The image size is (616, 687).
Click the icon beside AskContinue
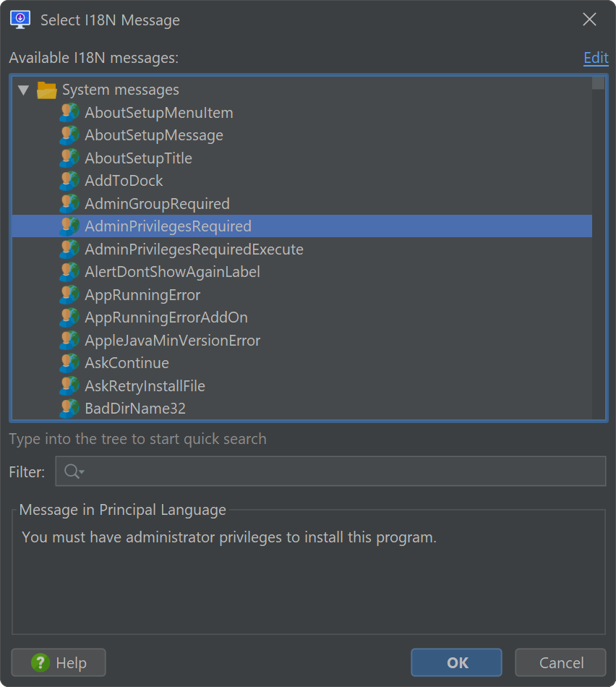pyautogui.click(x=69, y=363)
